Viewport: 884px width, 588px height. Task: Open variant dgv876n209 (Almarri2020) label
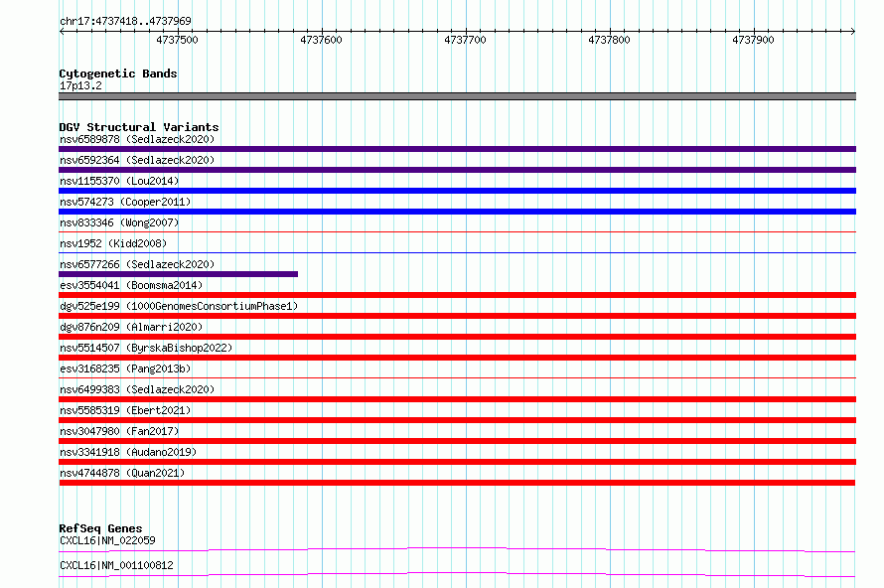[131, 327]
